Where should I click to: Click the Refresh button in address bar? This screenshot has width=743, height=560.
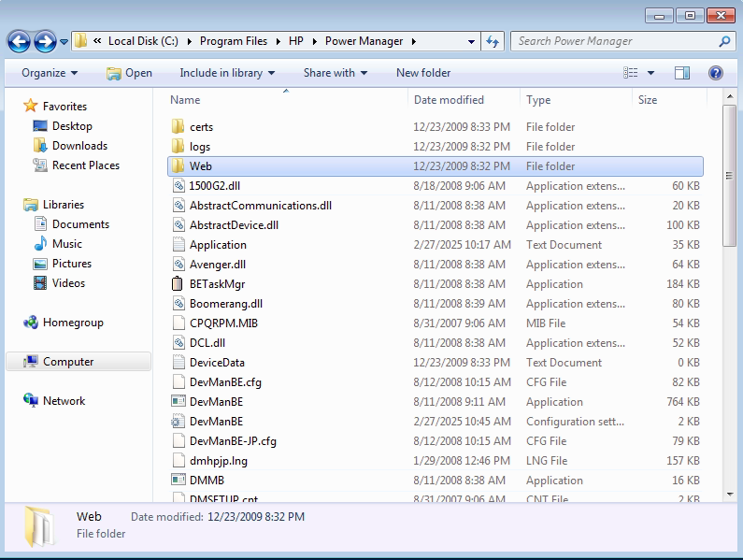[493, 42]
